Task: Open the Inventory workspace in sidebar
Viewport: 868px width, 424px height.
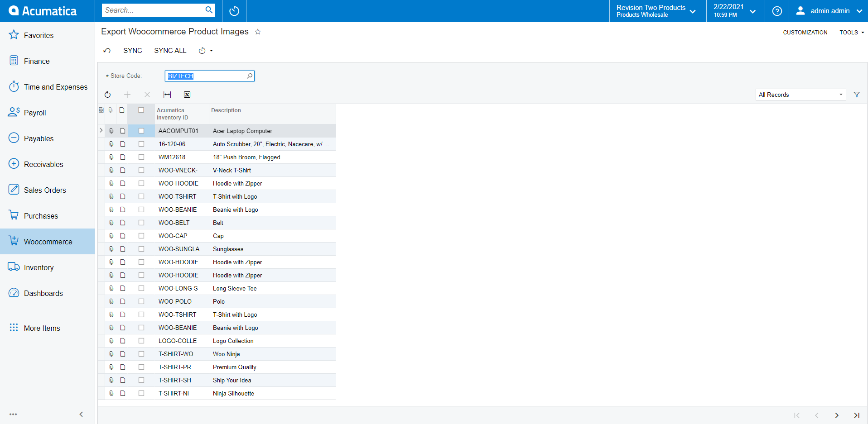Action: point(39,267)
